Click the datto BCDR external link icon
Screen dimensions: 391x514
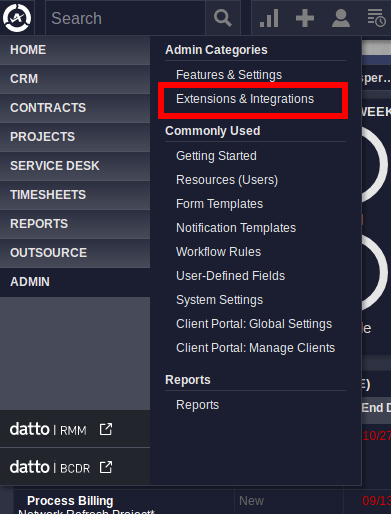106,467
